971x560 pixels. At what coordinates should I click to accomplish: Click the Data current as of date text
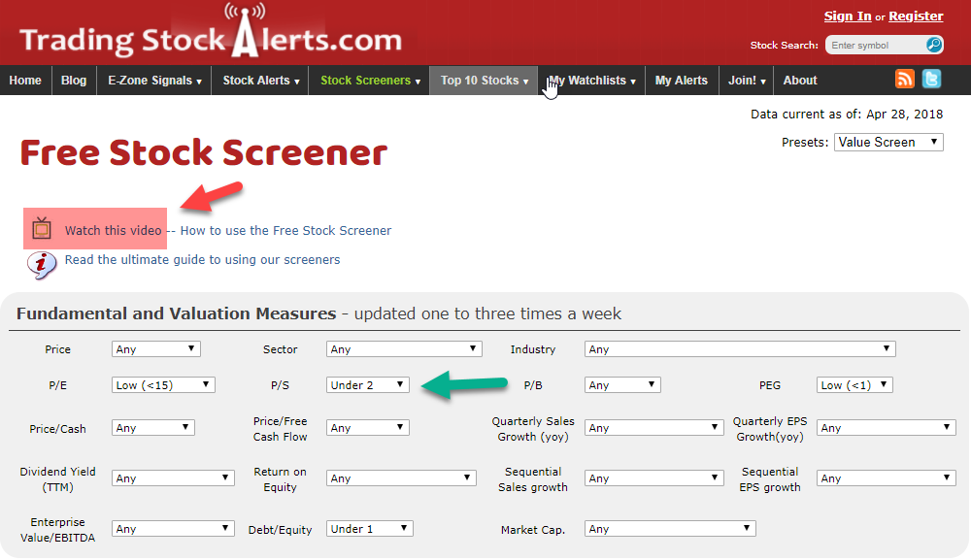pyautogui.click(x=847, y=114)
